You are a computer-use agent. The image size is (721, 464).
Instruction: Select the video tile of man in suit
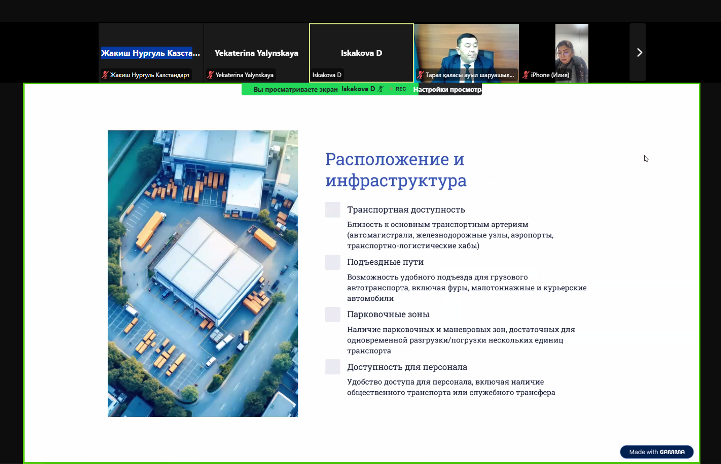(x=467, y=53)
